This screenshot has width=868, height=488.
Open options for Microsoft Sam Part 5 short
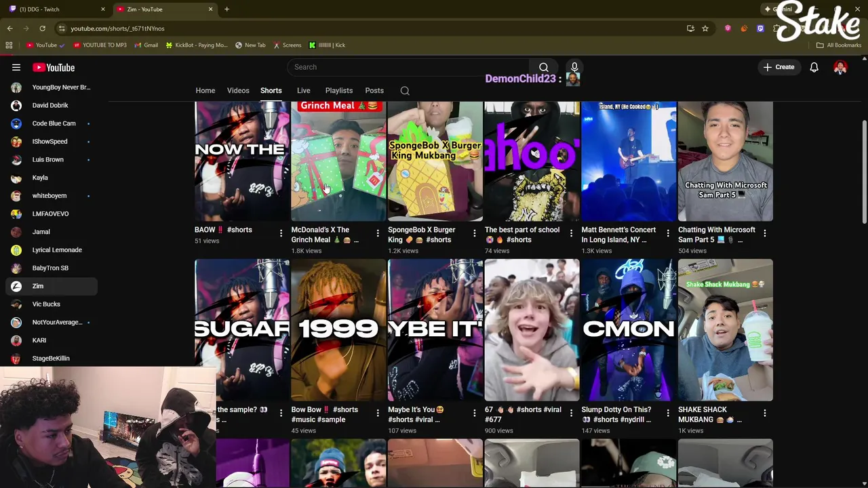tap(764, 233)
